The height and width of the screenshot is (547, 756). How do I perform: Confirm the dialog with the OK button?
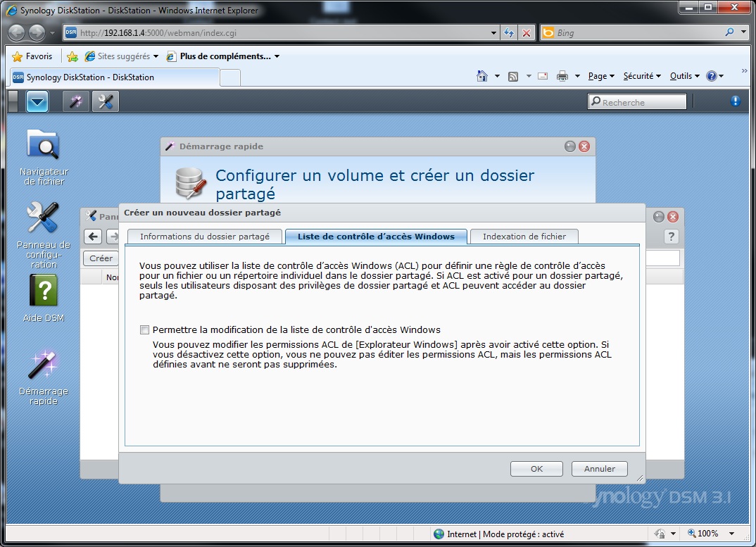coord(536,469)
